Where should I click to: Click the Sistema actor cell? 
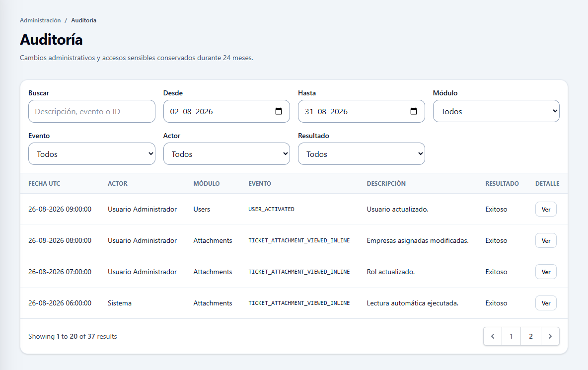(120, 303)
